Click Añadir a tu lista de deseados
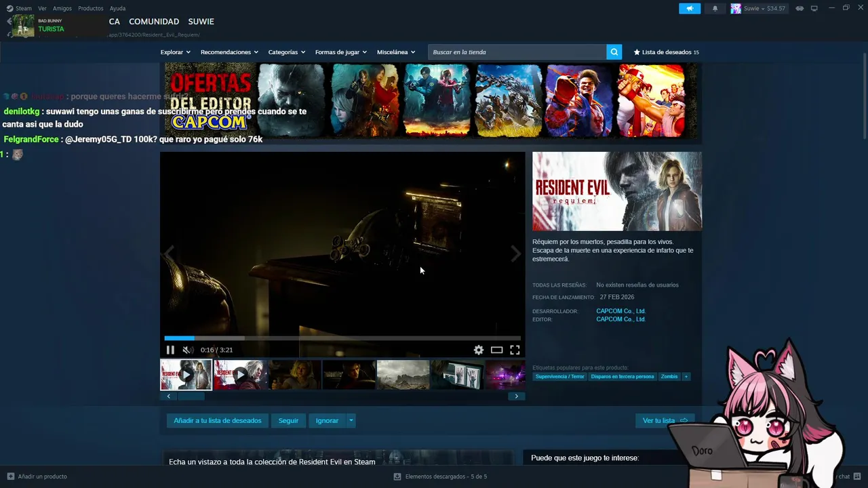This screenshot has width=868, height=488. [x=218, y=420]
